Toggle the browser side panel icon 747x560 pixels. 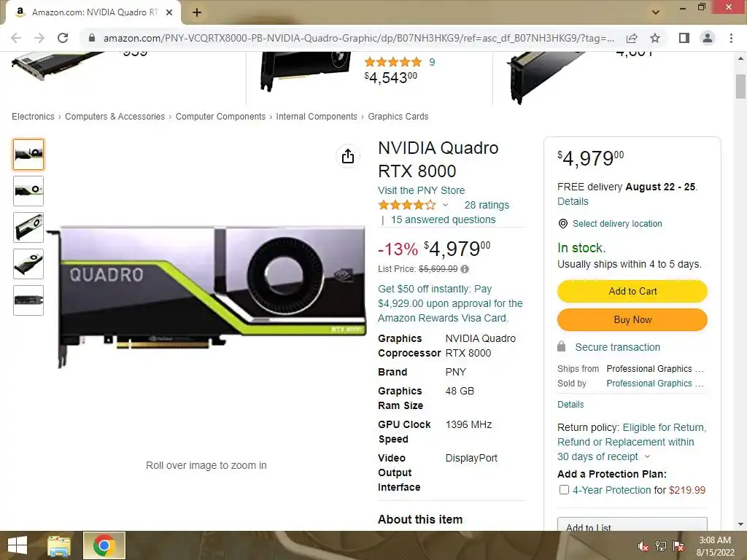click(x=684, y=38)
